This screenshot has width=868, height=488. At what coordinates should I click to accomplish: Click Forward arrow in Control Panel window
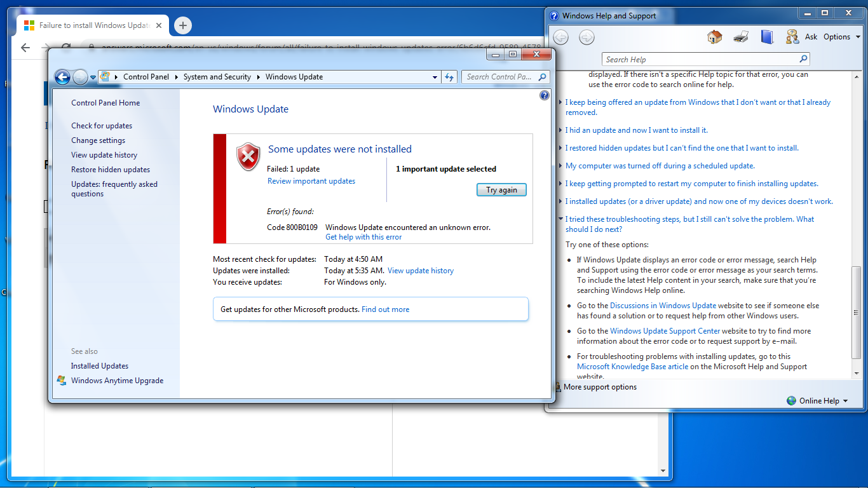coord(80,77)
